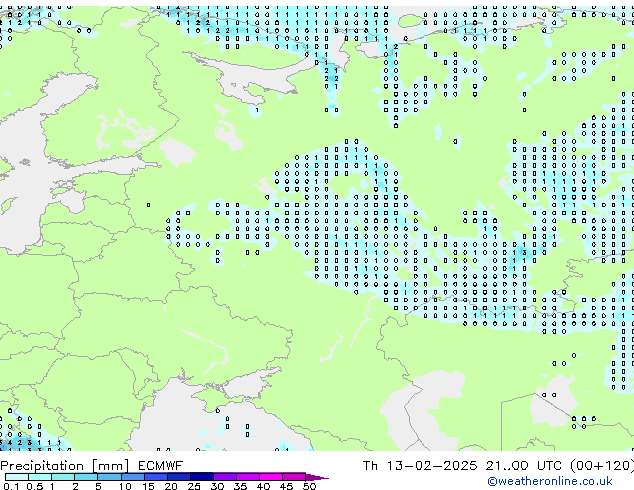Click the "ECMWF" model label

[161, 466]
